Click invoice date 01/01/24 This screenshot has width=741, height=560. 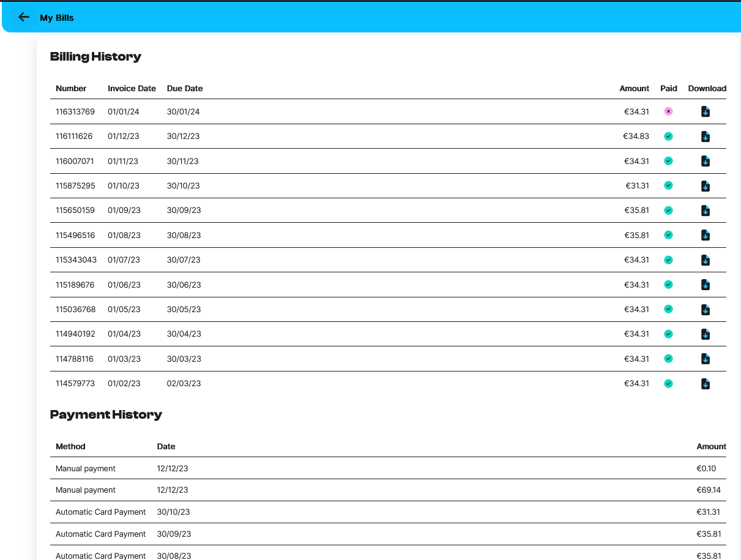[124, 111]
